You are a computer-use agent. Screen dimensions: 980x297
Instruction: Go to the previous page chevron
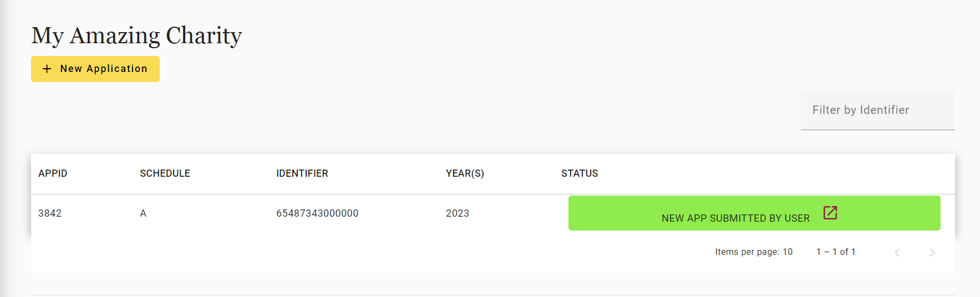897,253
